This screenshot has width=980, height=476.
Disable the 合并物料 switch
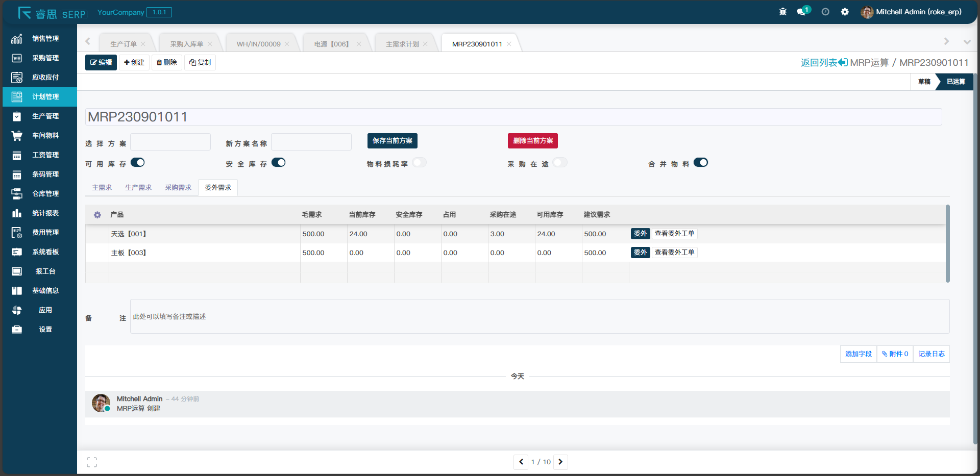click(701, 163)
